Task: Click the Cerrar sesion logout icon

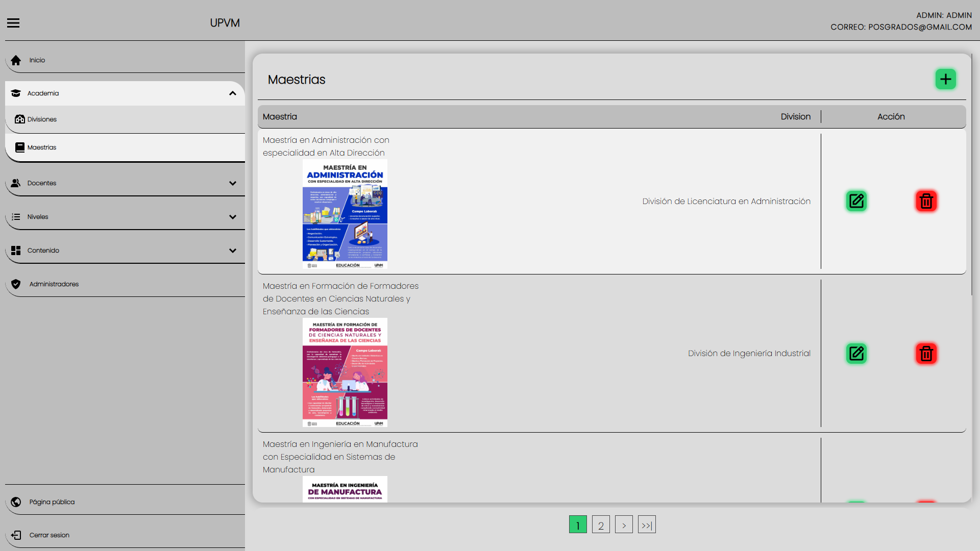Action: click(x=16, y=535)
